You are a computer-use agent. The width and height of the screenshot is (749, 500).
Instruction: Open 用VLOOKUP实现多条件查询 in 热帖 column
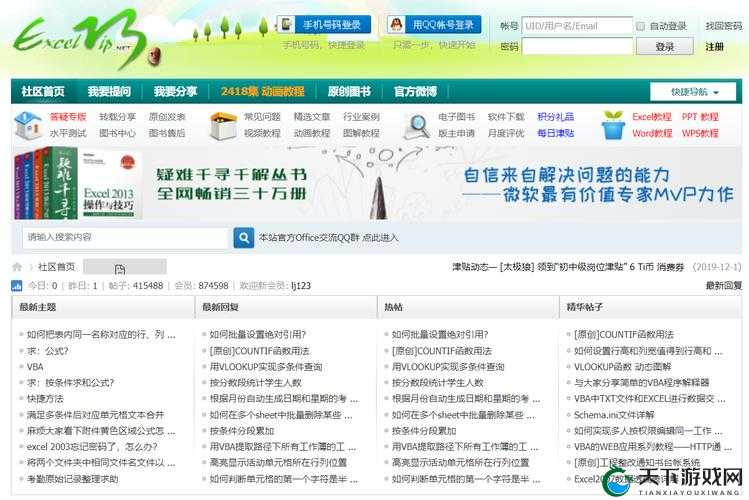[448, 367]
